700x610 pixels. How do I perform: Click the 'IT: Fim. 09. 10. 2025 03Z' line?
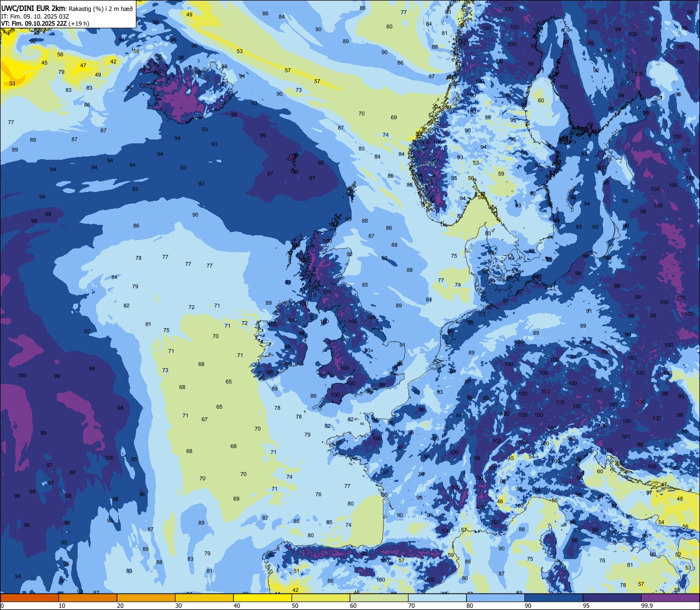[x=34, y=16]
